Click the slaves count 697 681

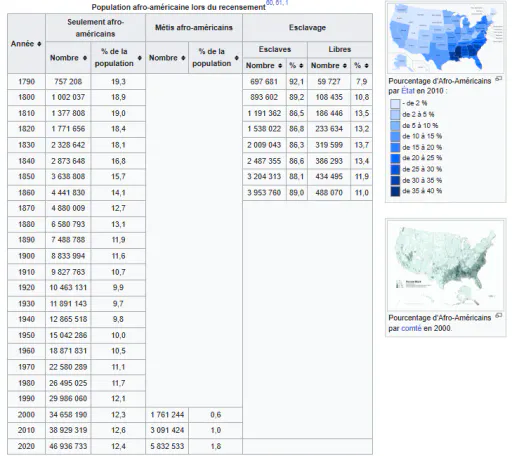(264, 82)
